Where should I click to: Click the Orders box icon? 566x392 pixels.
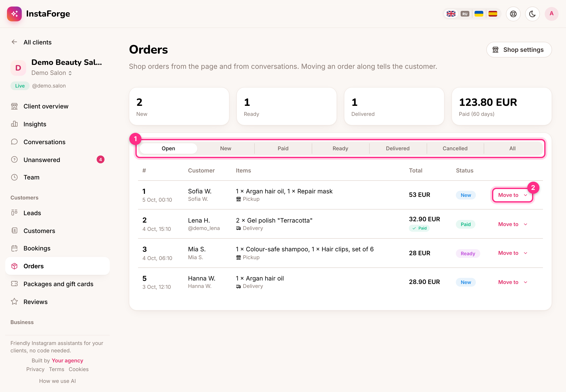point(14,266)
